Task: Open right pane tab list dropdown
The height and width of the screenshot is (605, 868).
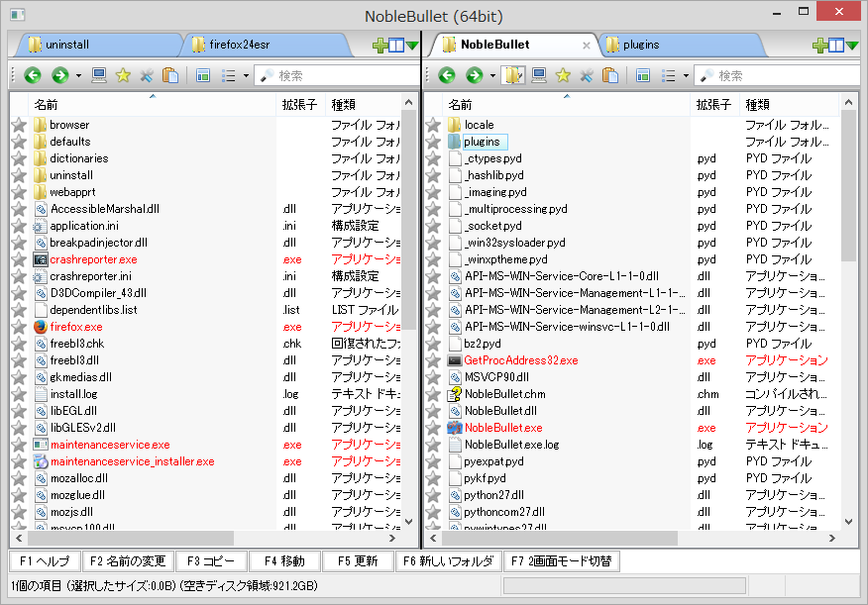Action: point(852,46)
